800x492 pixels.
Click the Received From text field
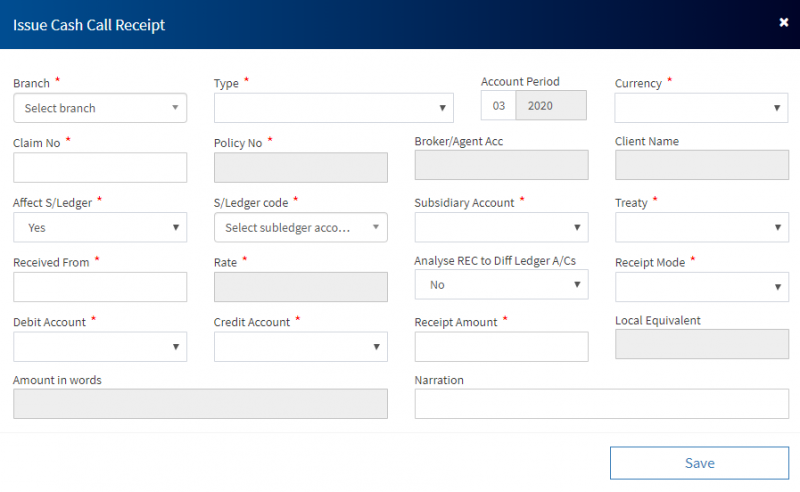point(100,287)
